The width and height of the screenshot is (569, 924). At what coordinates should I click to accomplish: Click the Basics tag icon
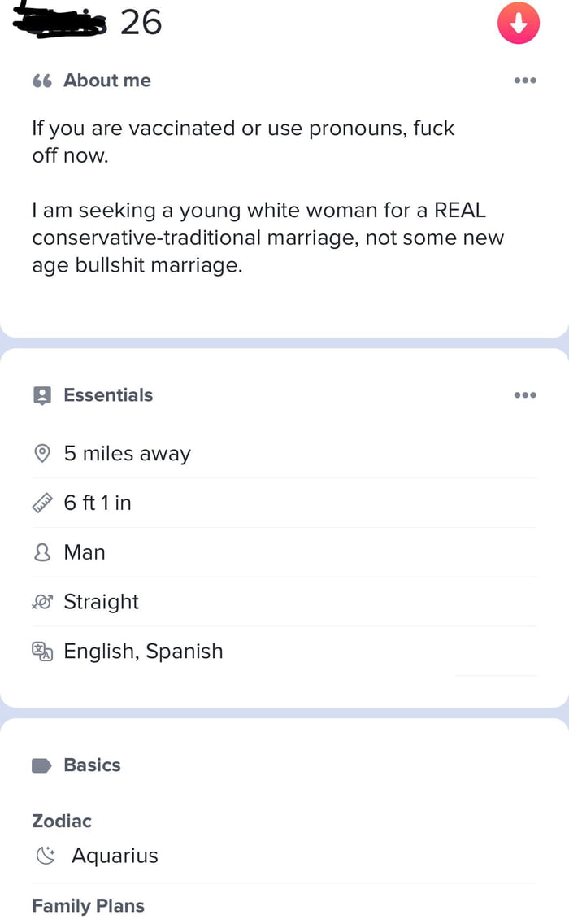(x=42, y=765)
